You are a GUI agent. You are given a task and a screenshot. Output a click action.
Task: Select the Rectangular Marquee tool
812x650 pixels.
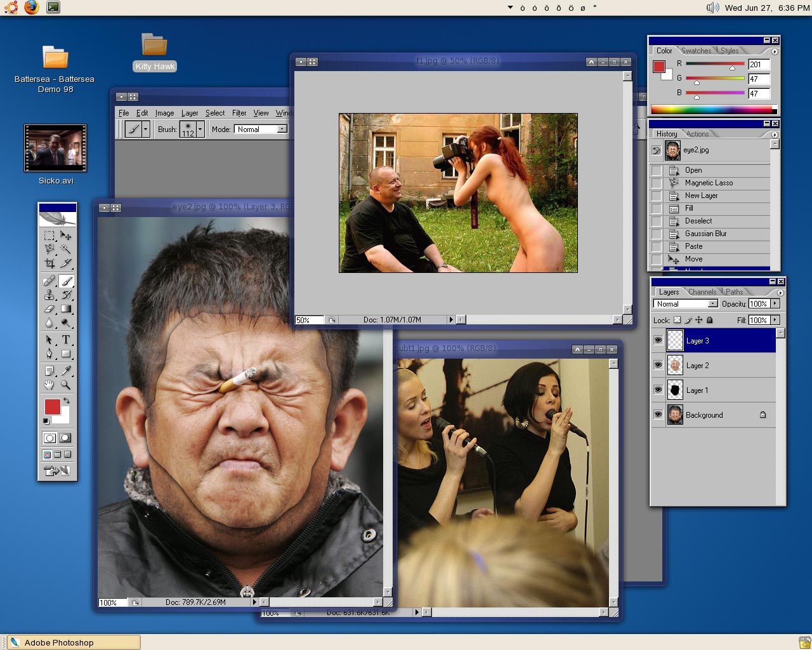pyautogui.click(x=49, y=235)
